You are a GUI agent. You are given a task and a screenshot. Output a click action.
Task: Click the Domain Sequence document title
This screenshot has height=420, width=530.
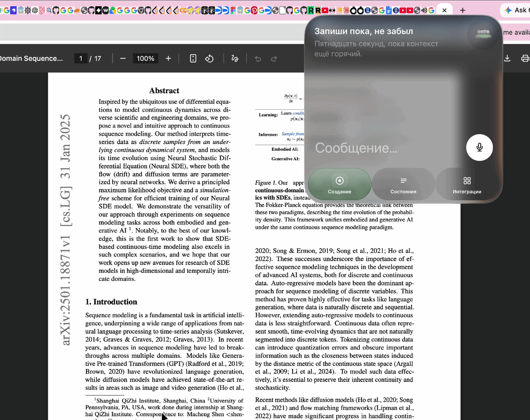(x=31, y=58)
